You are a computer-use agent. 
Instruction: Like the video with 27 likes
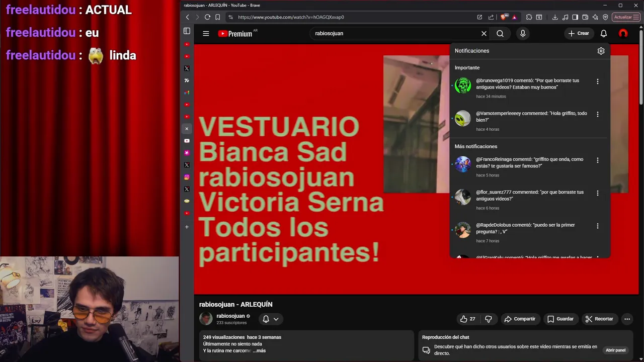[467, 319]
